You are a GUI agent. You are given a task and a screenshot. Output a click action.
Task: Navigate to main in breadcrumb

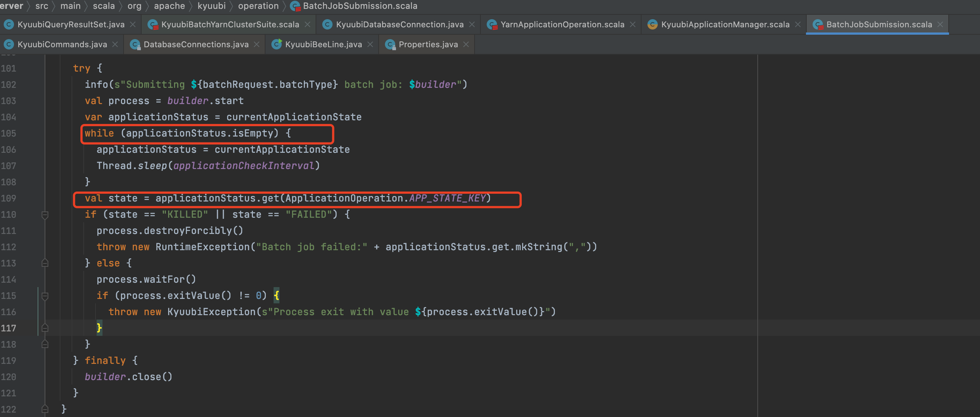(70, 6)
